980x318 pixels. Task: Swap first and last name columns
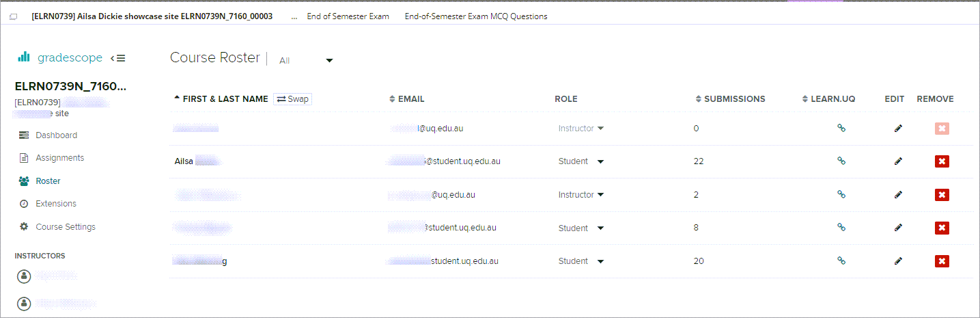[293, 99]
